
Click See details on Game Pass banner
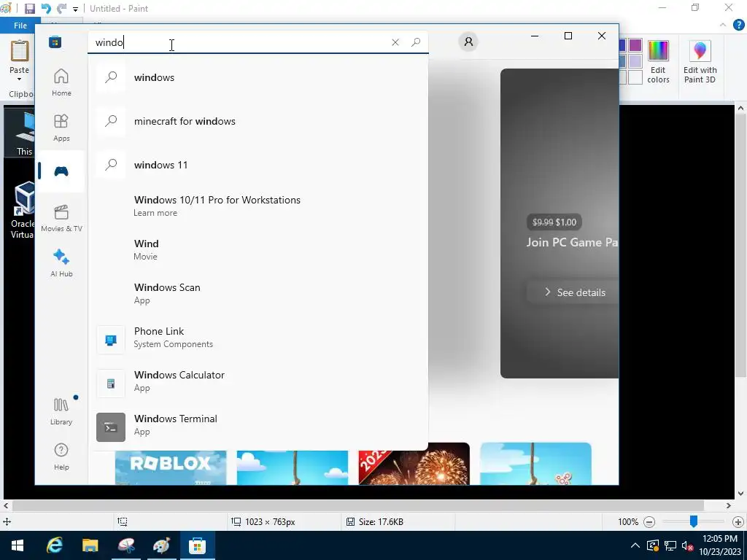click(x=573, y=292)
